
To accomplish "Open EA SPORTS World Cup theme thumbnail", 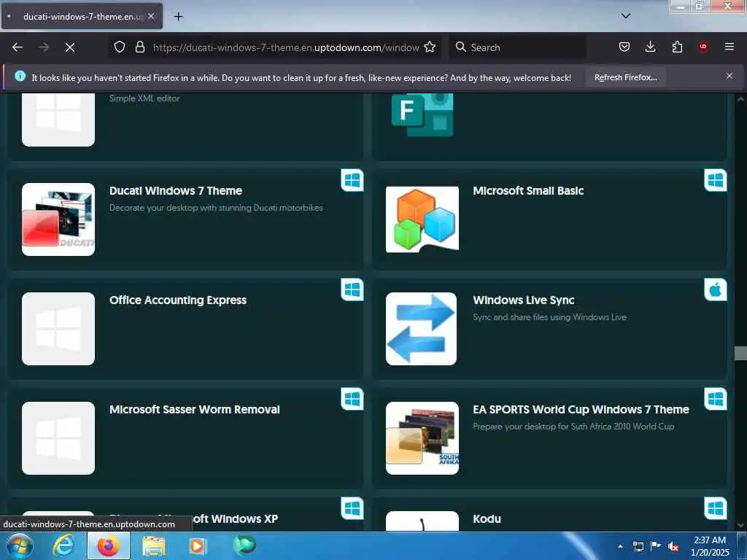I will click(x=422, y=438).
